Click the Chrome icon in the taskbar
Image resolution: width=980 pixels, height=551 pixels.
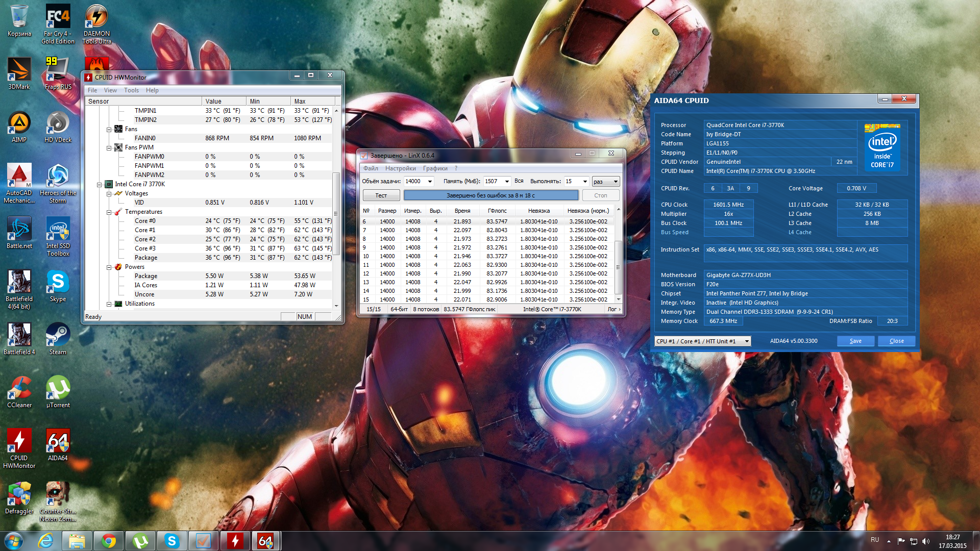pos(109,541)
